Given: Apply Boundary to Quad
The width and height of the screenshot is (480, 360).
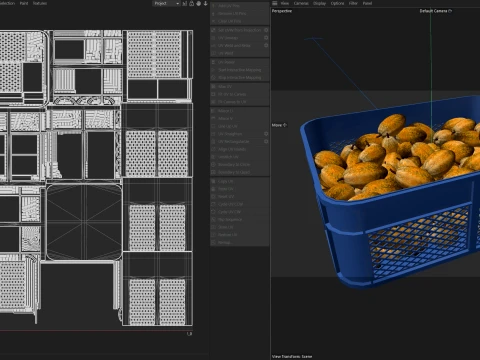Looking at the screenshot, I should point(239,172).
